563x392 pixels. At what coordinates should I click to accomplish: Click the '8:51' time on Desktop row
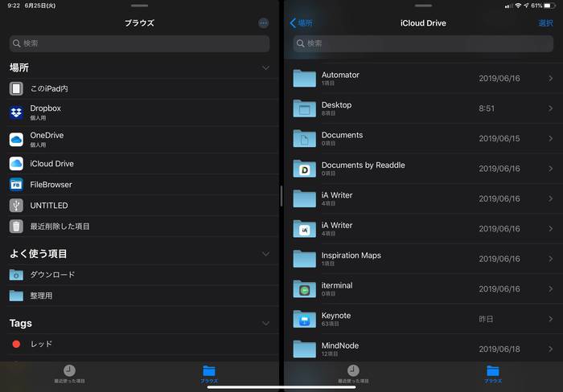click(x=487, y=108)
